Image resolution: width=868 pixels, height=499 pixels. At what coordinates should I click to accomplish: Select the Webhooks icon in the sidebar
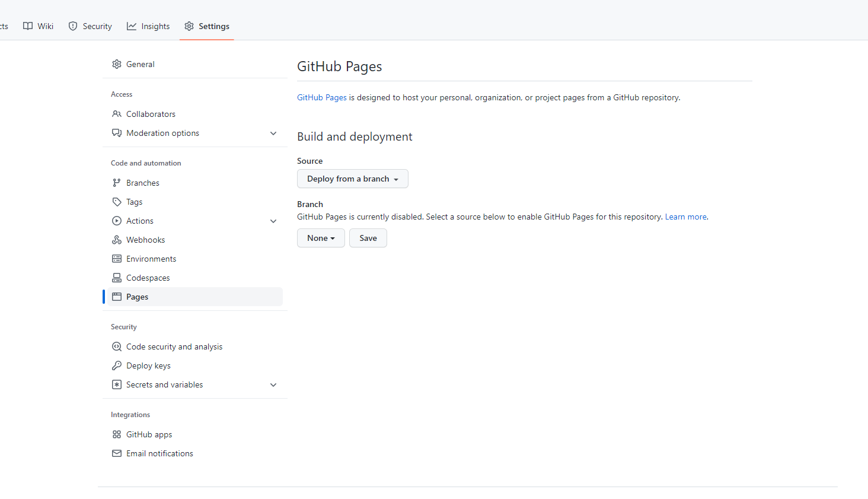(117, 240)
